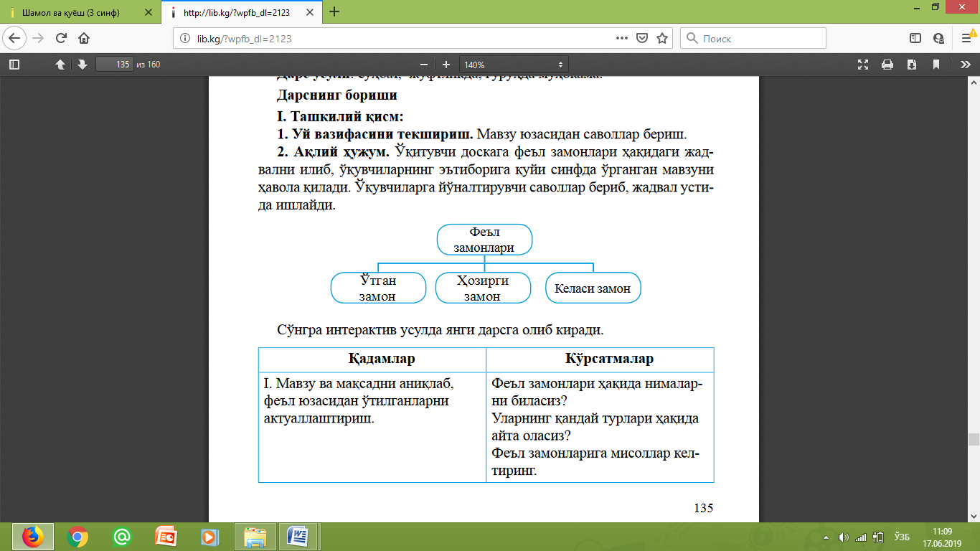This screenshot has width=980, height=551.
Task: Zoom in on the PDF document
Action: click(x=446, y=65)
